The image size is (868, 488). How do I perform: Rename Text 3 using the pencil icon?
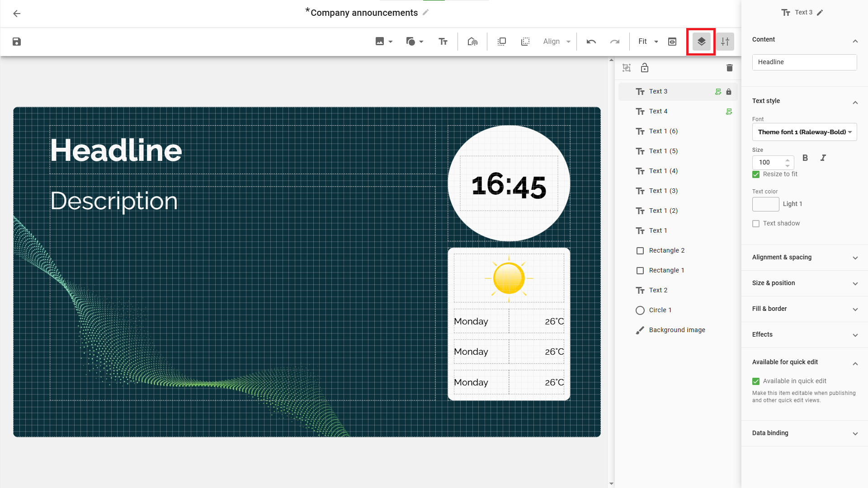(820, 13)
